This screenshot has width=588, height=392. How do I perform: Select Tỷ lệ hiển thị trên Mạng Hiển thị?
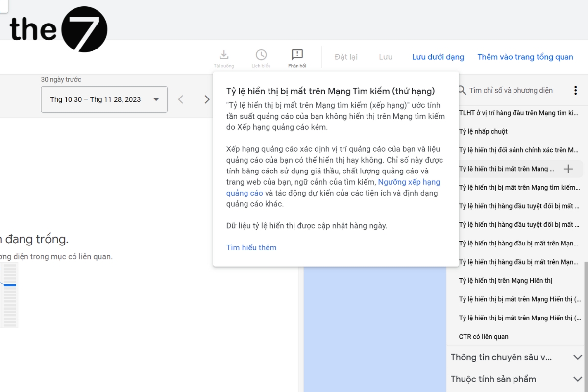pyautogui.click(x=505, y=281)
